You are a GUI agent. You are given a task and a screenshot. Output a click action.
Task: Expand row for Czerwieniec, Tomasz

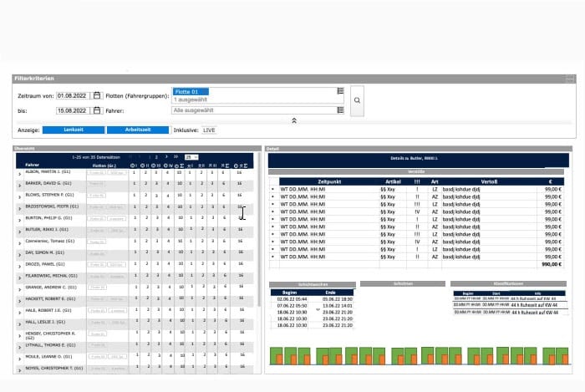point(20,243)
